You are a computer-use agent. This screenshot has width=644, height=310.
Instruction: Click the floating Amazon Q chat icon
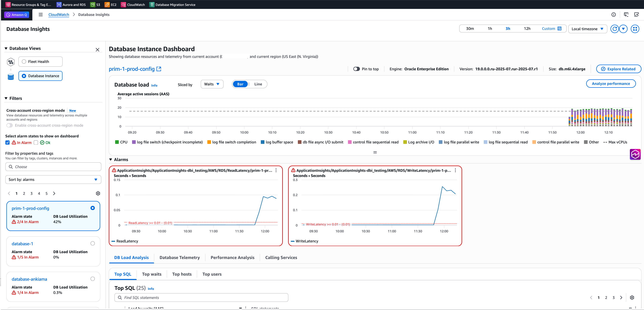[x=635, y=154]
